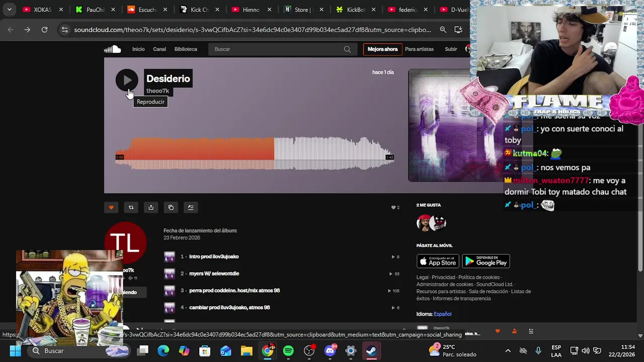Click the search magnifier icon in SoundCloud header

click(347, 49)
